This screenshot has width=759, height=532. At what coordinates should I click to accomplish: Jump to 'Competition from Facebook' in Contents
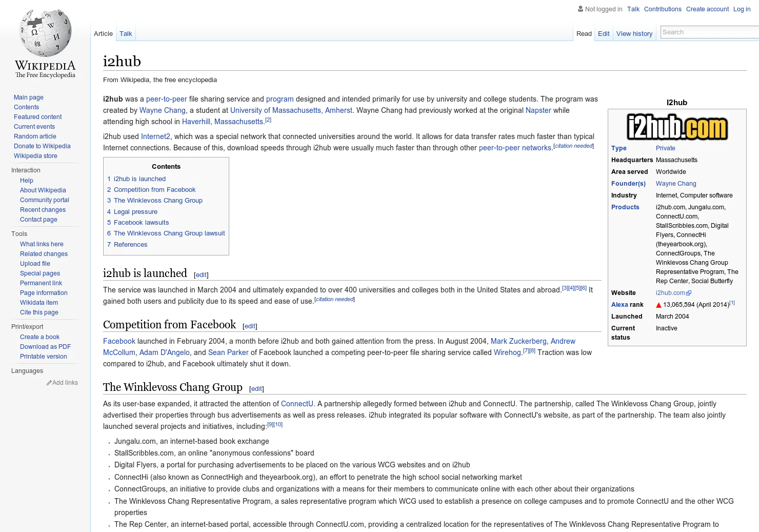point(151,190)
